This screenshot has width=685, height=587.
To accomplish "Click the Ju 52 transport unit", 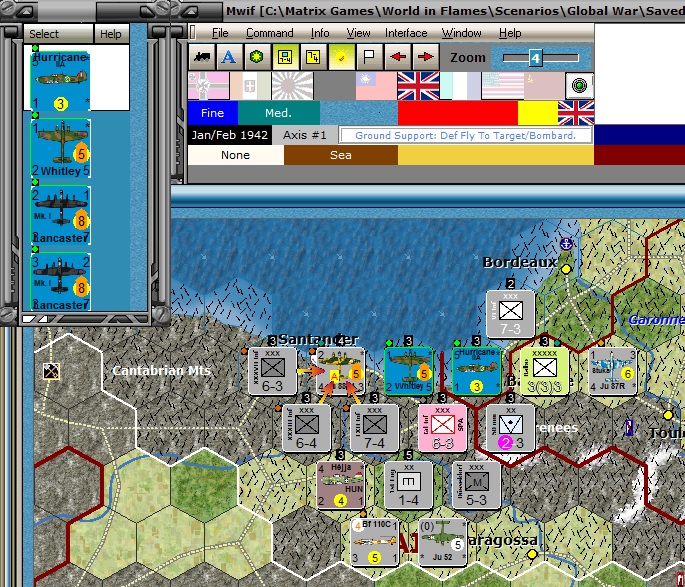I will point(443,542).
